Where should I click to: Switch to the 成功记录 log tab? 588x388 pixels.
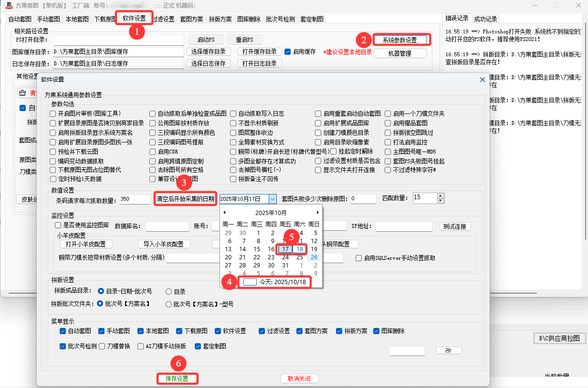click(485, 19)
